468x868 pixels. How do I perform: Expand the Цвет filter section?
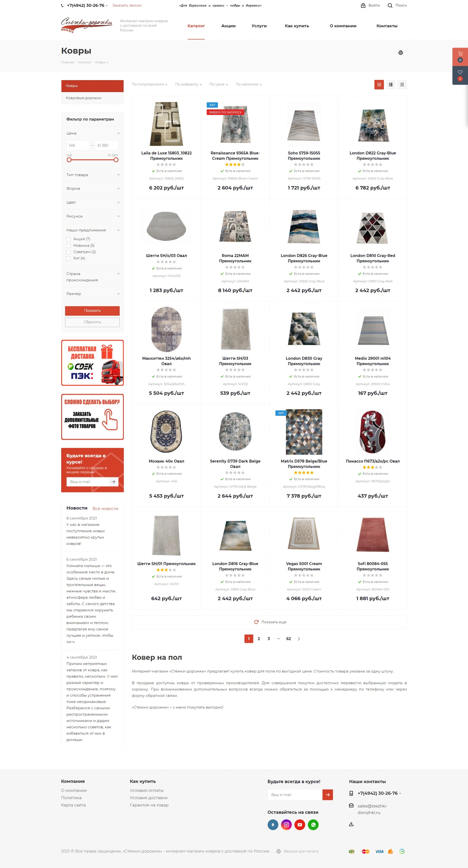(x=93, y=202)
